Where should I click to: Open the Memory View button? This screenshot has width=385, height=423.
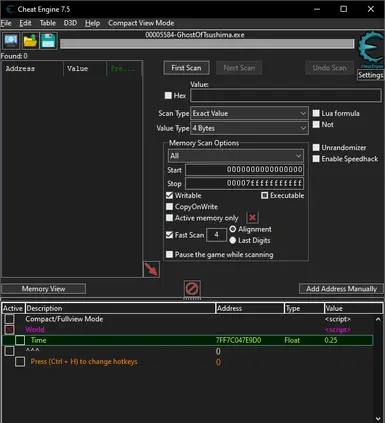pyautogui.click(x=43, y=289)
